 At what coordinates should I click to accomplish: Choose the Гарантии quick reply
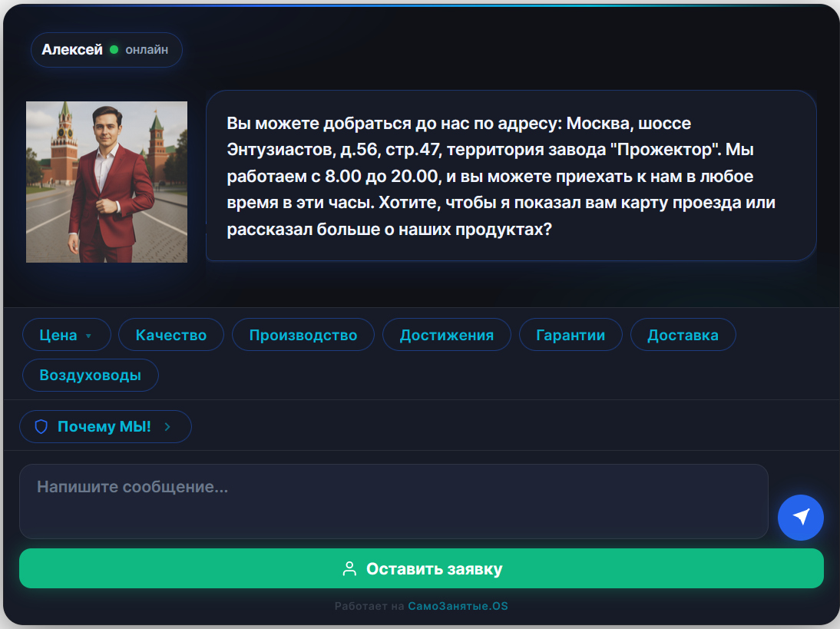coord(570,335)
